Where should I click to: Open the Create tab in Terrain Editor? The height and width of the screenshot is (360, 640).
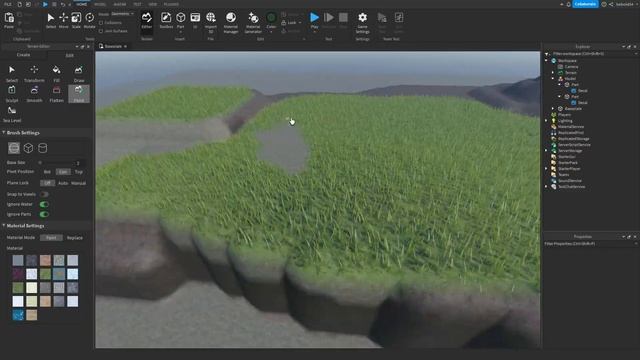coord(23,55)
